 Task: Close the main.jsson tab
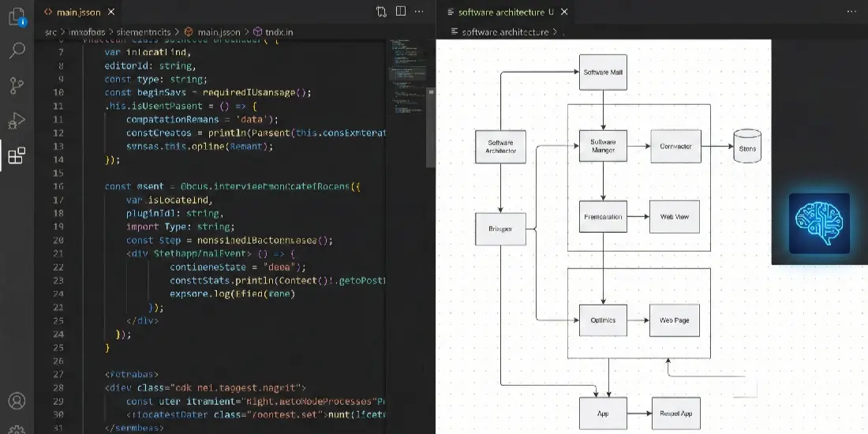111,12
